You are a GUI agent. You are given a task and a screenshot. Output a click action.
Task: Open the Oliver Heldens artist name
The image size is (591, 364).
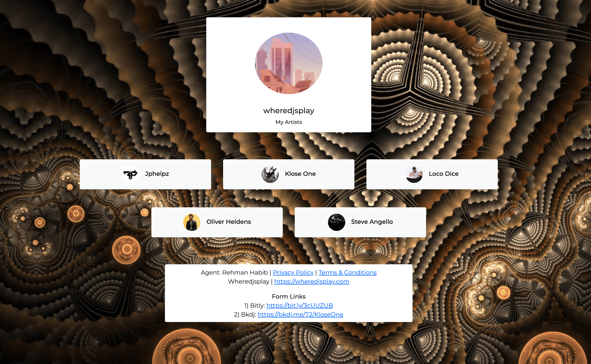point(229,222)
